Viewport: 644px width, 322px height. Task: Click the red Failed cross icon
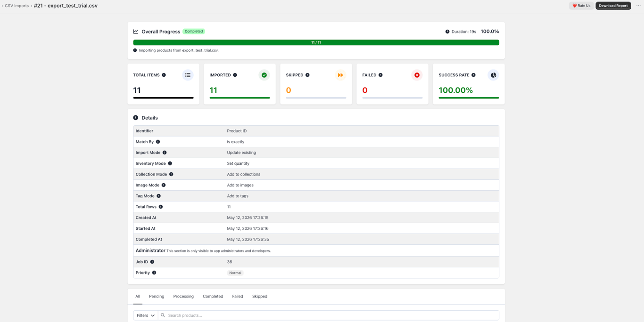(x=417, y=75)
